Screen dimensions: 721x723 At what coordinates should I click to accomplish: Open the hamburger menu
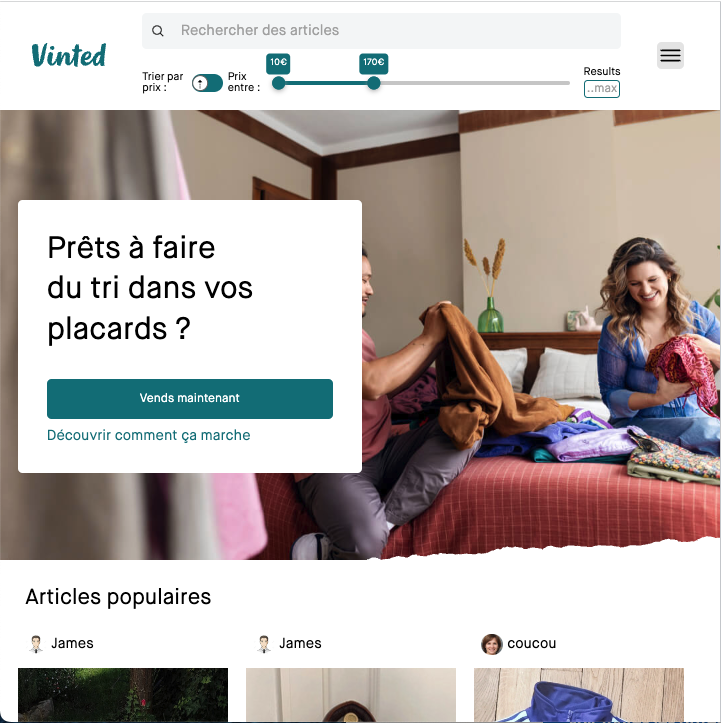670,55
